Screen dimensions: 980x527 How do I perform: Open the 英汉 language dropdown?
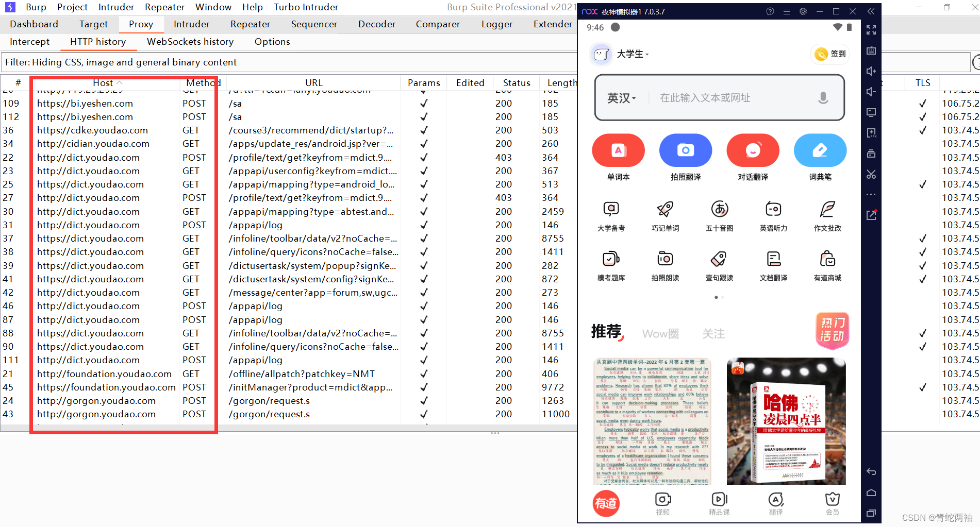coord(622,98)
